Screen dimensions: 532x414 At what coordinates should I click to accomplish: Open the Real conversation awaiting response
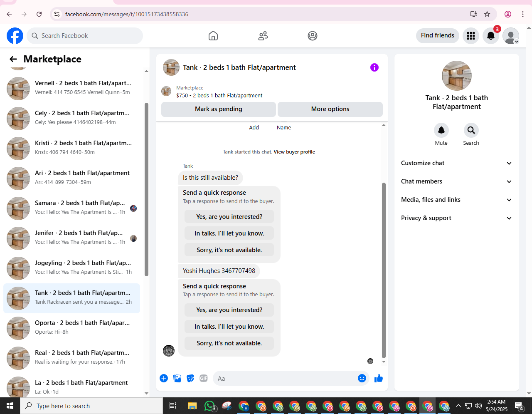point(71,358)
